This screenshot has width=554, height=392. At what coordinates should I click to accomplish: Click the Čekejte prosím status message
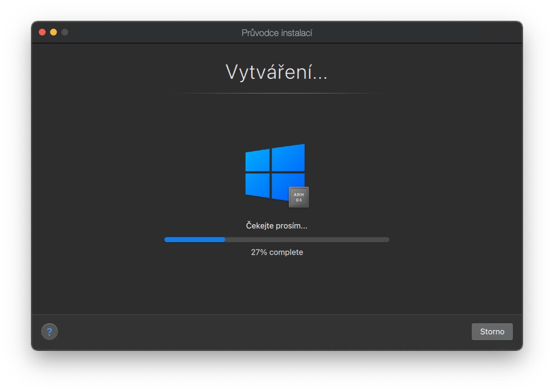(x=276, y=225)
